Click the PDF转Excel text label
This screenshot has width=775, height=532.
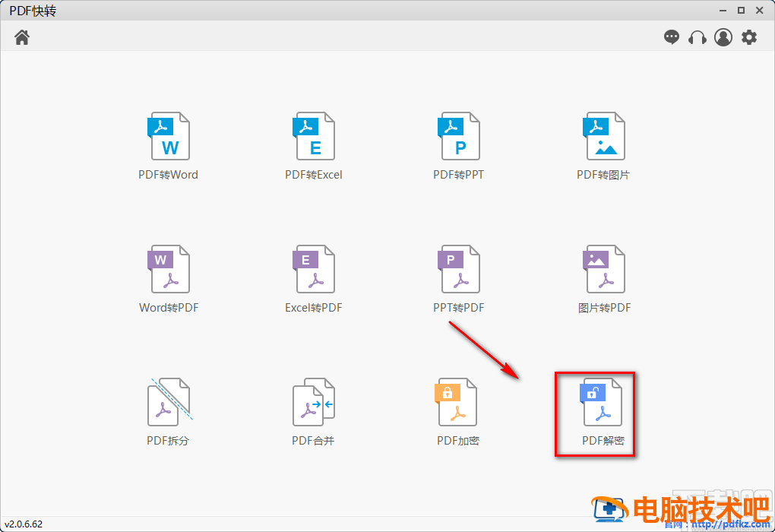point(313,175)
